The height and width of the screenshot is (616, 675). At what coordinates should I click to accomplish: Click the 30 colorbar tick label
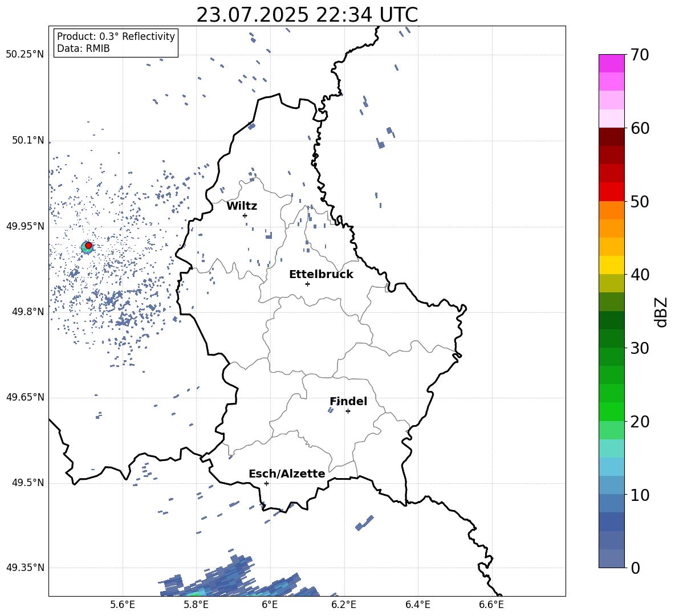pyautogui.click(x=640, y=348)
